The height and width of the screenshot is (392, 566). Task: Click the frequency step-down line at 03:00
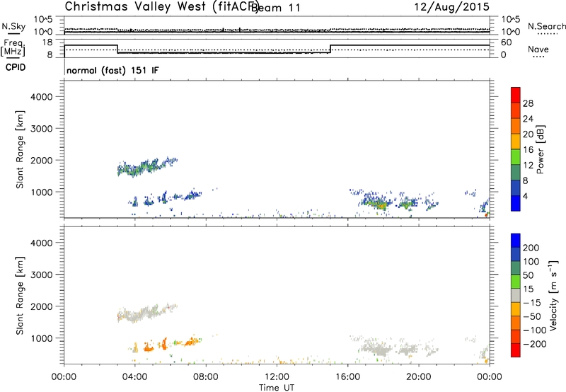coord(117,49)
